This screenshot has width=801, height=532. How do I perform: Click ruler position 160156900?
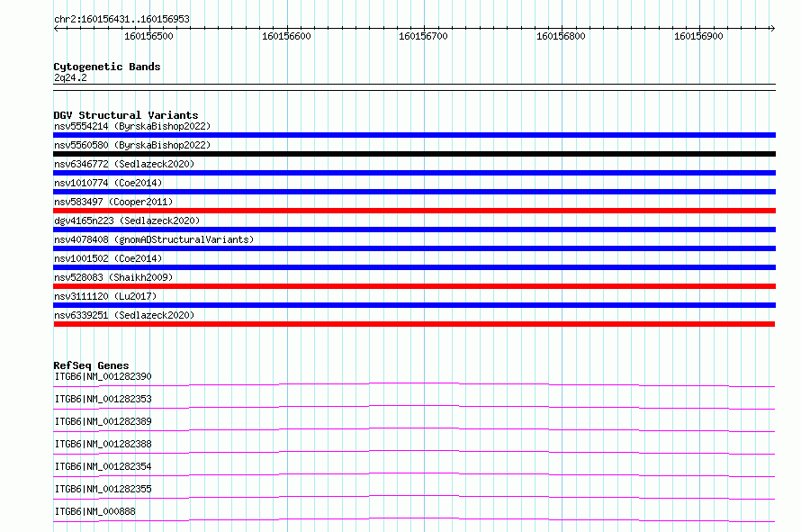tap(698, 36)
